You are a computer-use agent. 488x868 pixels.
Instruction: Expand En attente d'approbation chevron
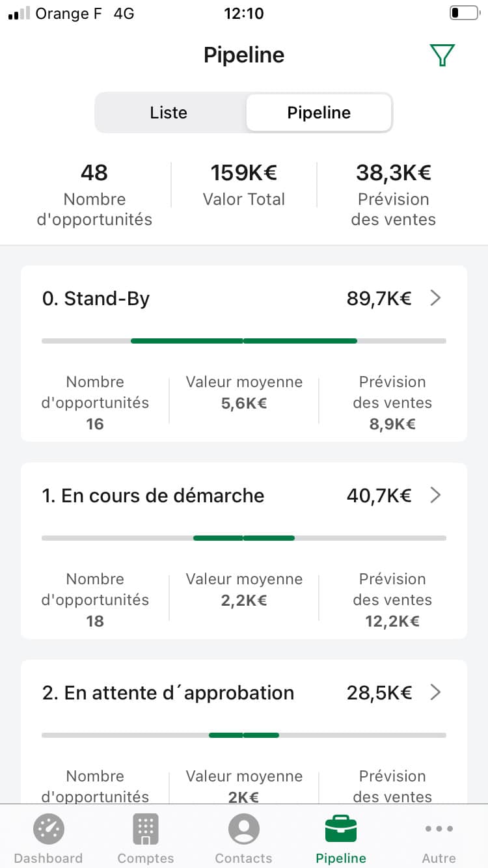tap(436, 692)
